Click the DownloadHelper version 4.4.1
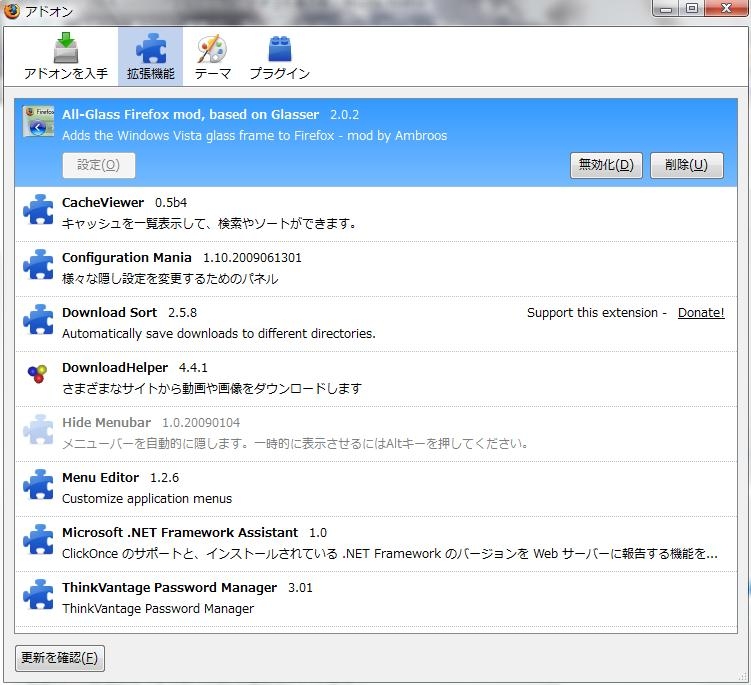Viewport: 751px width, 685px height. coord(193,368)
